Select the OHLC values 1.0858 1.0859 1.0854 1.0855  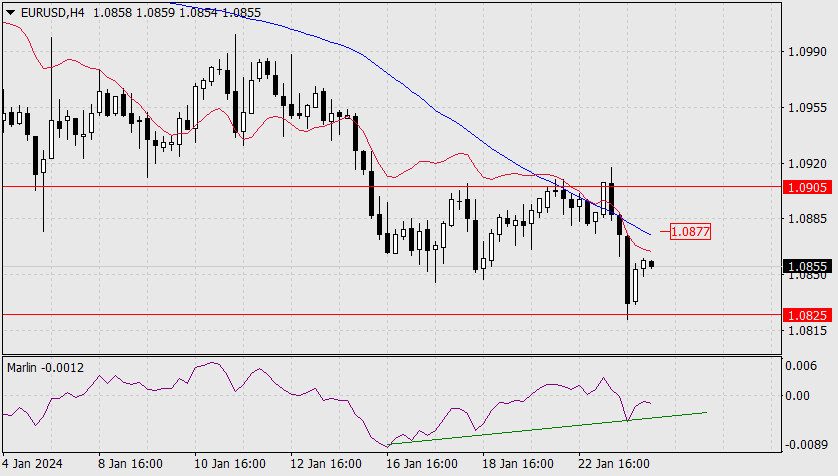[x=177, y=12]
